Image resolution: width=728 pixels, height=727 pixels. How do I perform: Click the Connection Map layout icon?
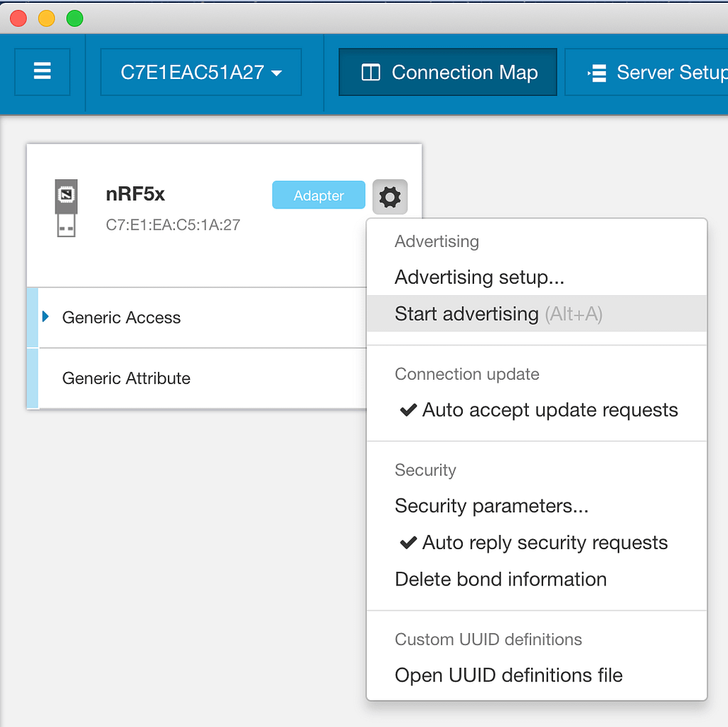tap(370, 73)
